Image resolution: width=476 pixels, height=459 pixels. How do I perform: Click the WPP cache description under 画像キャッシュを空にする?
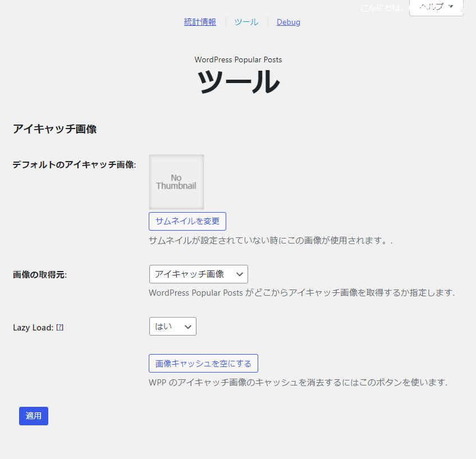297,383
